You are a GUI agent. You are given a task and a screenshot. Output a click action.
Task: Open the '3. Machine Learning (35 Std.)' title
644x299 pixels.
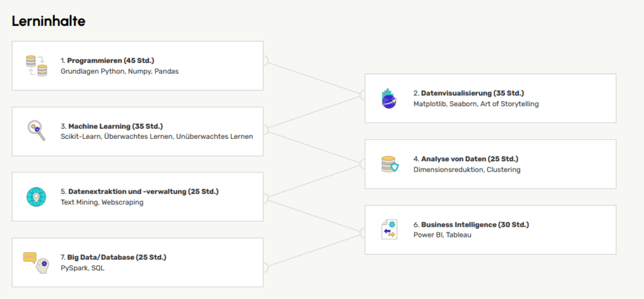point(111,126)
